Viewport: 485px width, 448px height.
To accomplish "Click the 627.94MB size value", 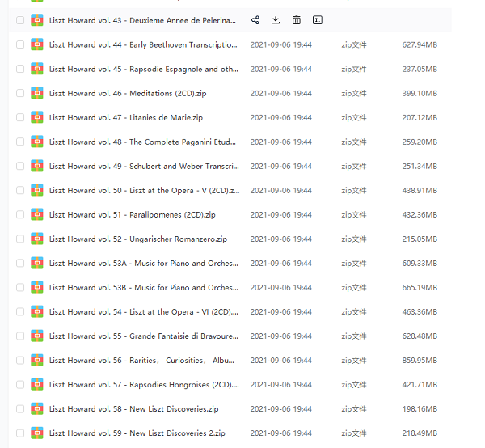I will click(x=420, y=44).
